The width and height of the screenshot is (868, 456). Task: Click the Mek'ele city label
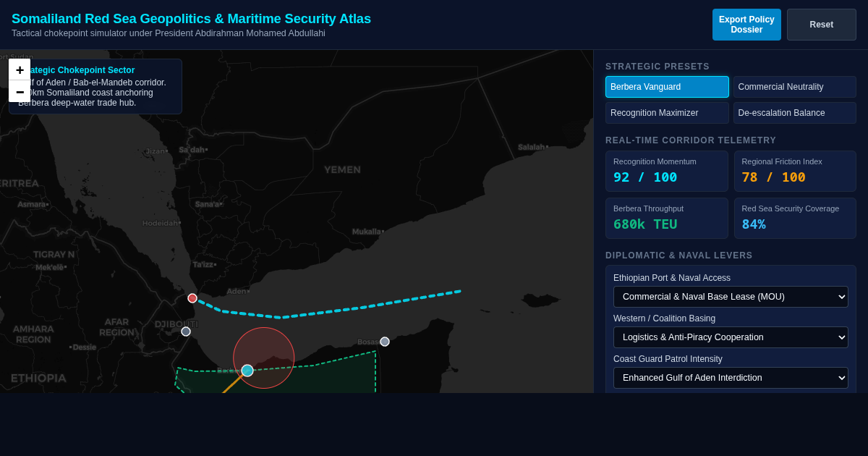click(51, 267)
